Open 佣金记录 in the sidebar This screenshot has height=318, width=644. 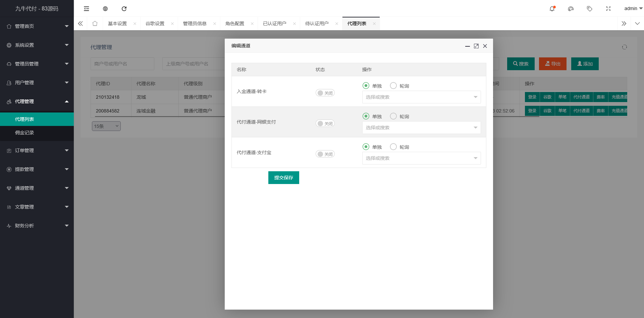(24, 133)
